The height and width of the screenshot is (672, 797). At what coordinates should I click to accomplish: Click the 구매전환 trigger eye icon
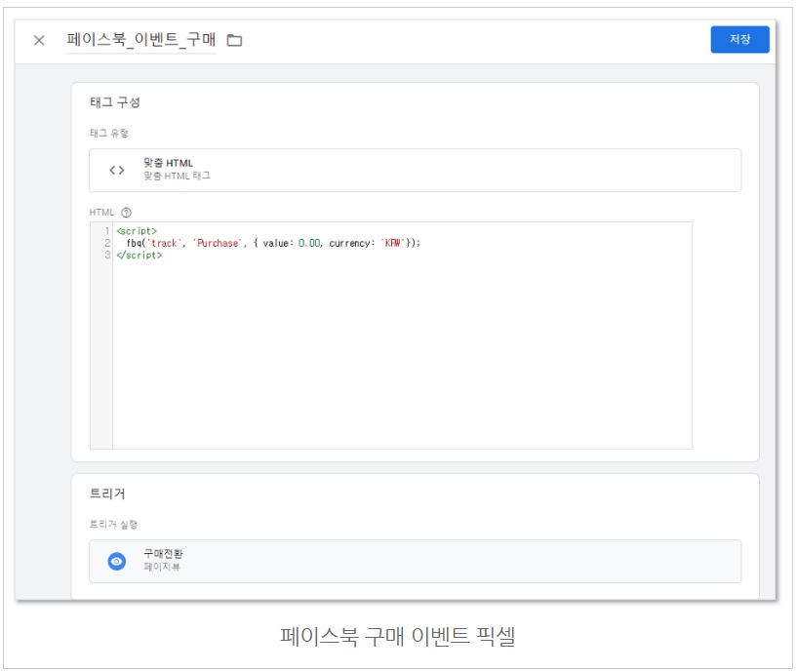point(117,561)
